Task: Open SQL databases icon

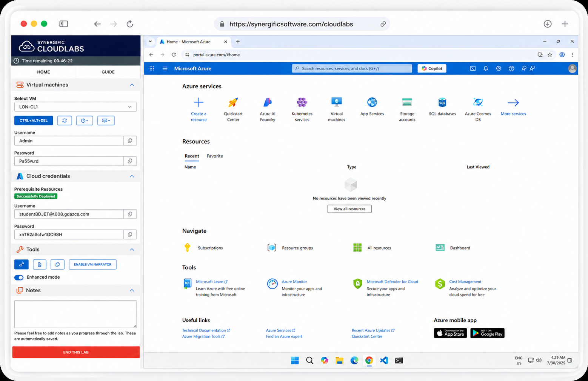Action: pos(442,102)
